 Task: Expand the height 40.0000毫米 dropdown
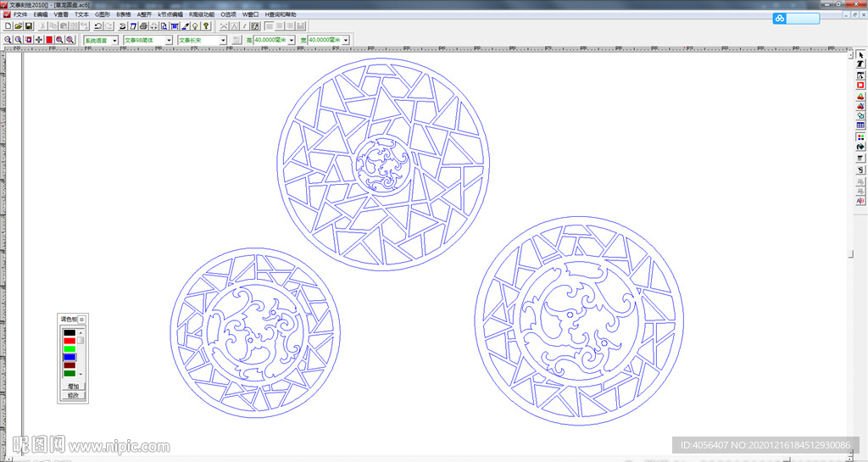291,40
